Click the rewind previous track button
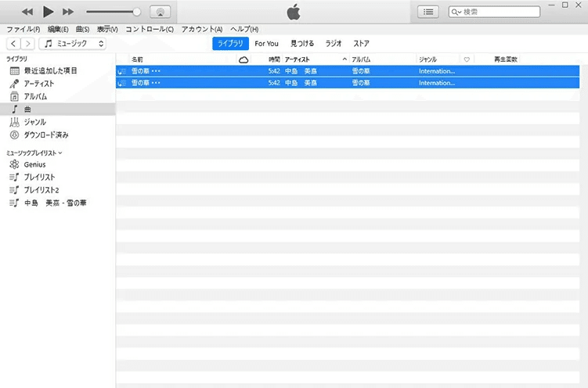The image size is (588, 388). [x=27, y=12]
